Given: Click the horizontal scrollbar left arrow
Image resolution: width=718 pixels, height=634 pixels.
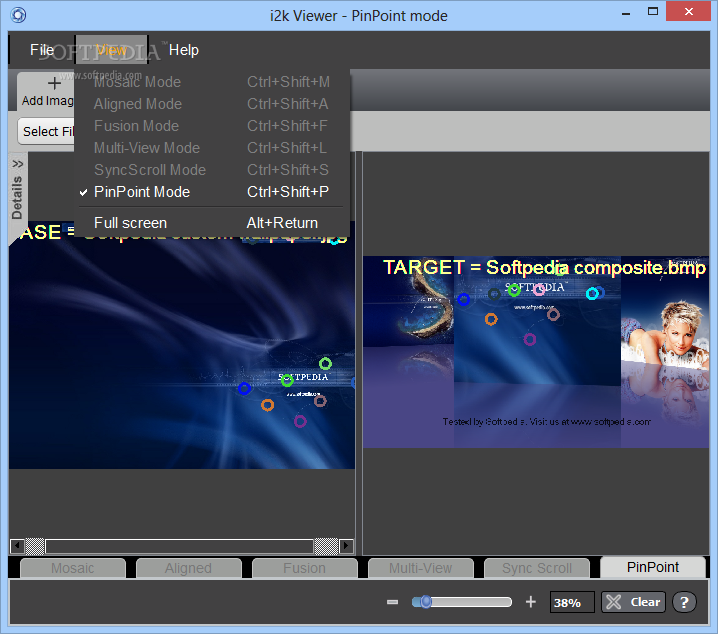Looking at the screenshot, I should 17,546.
